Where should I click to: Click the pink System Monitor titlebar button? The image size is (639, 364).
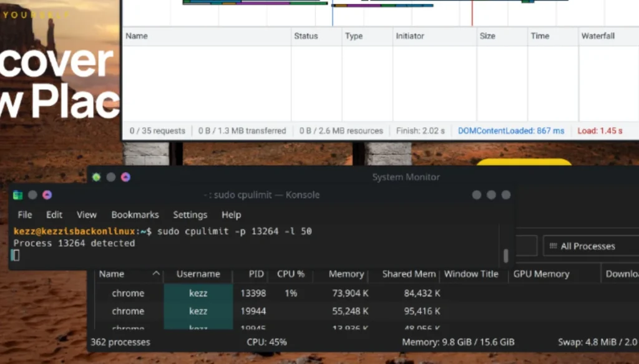[x=125, y=177]
